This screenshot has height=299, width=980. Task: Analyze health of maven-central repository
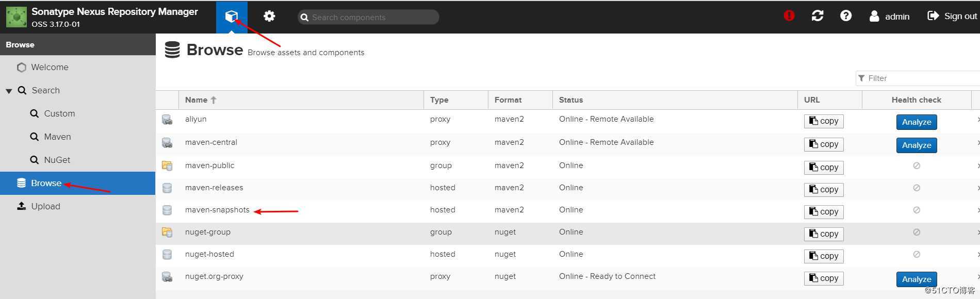click(x=917, y=145)
